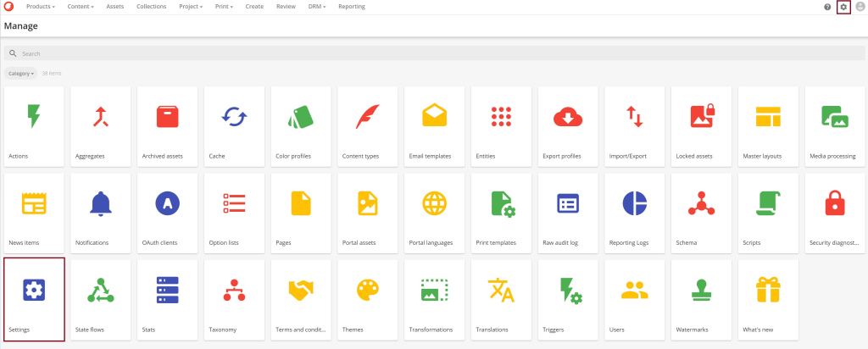This screenshot has width=868, height=349.
Task: Expand the Category filter dropdown
Action: (x=20, y=74)
